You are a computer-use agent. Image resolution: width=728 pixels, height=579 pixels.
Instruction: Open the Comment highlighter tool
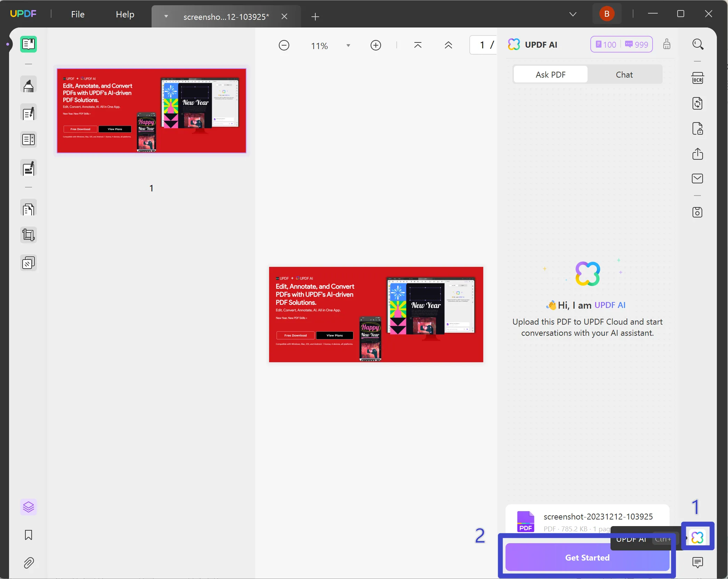click(x=29, y=85)
